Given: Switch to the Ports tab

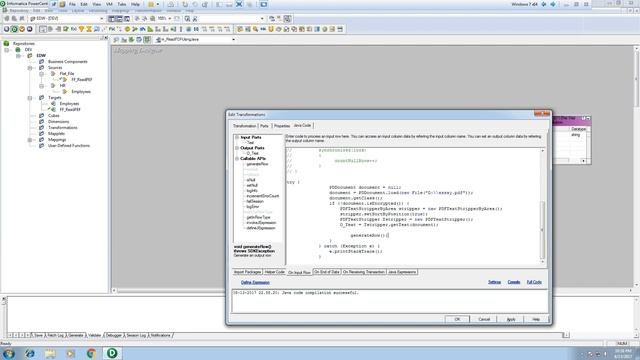Looking at the screenshot, I should [264, 126].
